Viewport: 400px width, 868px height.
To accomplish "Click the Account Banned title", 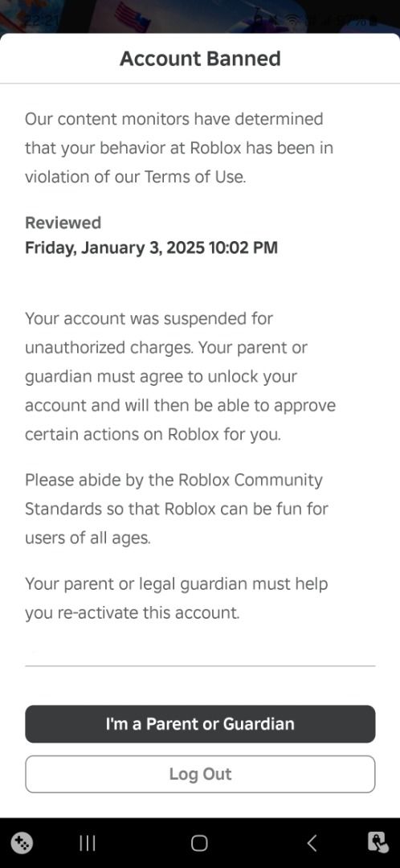I will (x=200, y=59).
